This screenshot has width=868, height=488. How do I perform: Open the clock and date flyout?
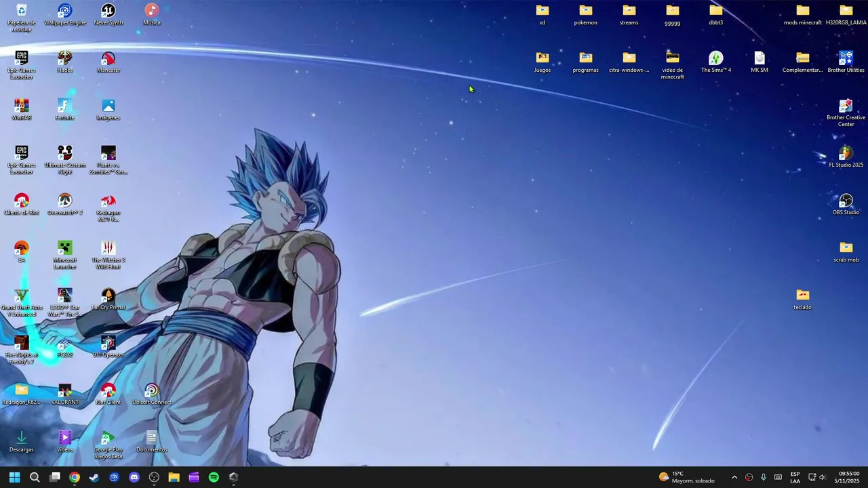tap(848, 477)
